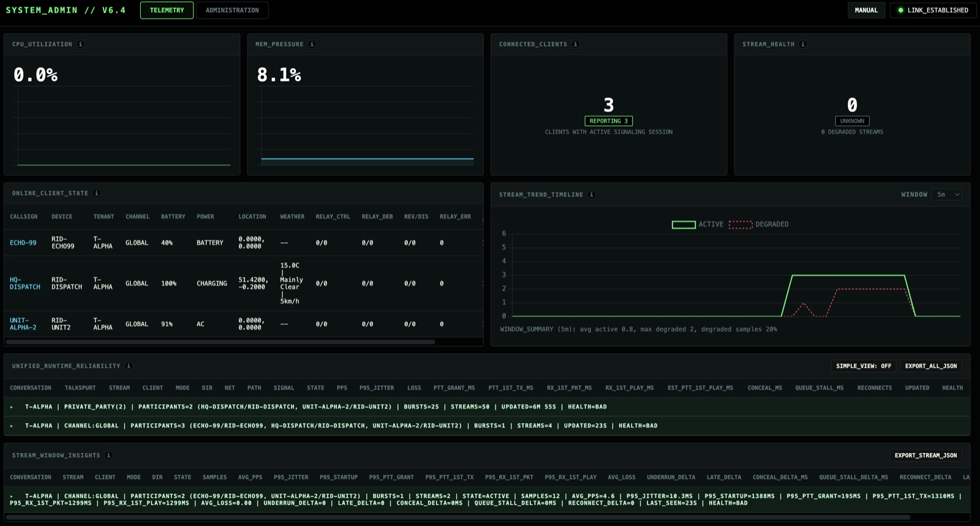Click the UNKNOWN stream health badge
This screenshot has height=526, width=980.
pos(852,121)
